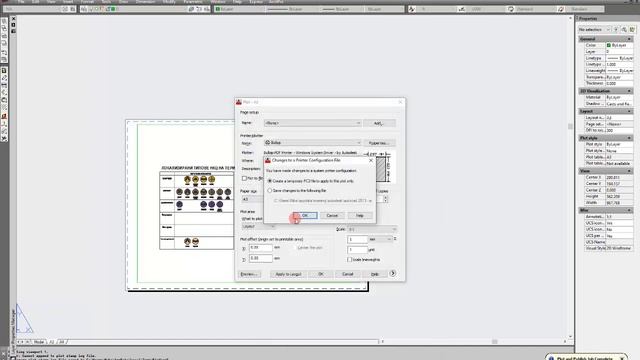Open the Paper size dropdown showing A3

click(x=252, y=199)
